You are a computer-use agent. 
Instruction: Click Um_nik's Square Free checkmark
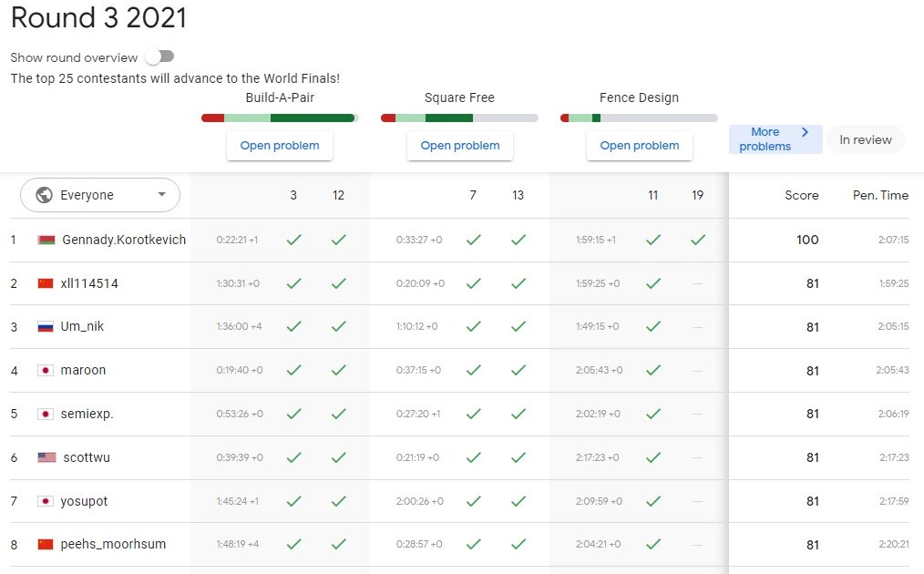pyautogui.click(x=473, y=327)
